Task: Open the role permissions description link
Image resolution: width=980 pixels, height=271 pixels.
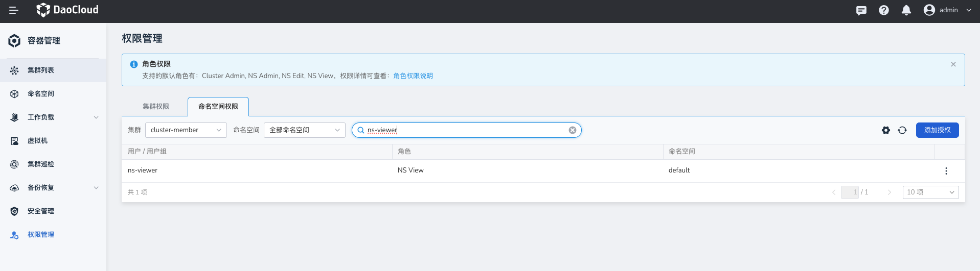Action: pyautogui.click(x=413, y=76)
